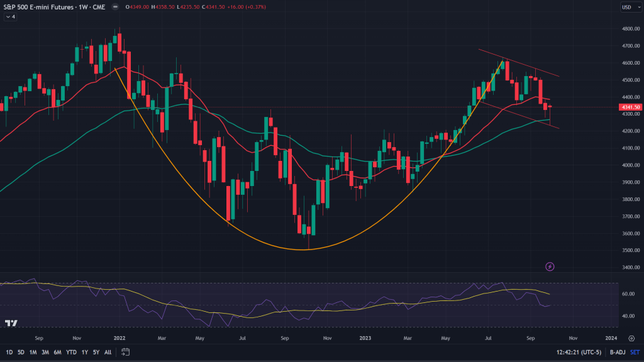Open the Go to date calendar icon
This screenshot has height=362, width=644.
(126, 352)
